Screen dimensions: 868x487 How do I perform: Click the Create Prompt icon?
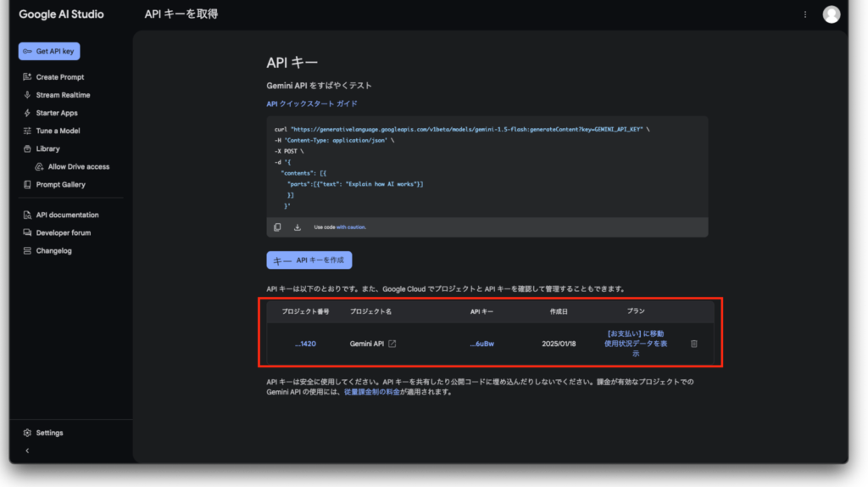pyautogui.click(x=27, y=77)
